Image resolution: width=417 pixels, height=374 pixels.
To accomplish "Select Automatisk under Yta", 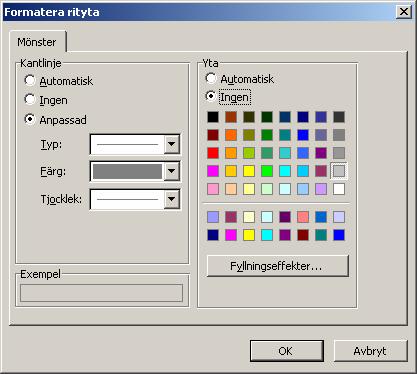I will pyautogui.click(x=211, y=79).
